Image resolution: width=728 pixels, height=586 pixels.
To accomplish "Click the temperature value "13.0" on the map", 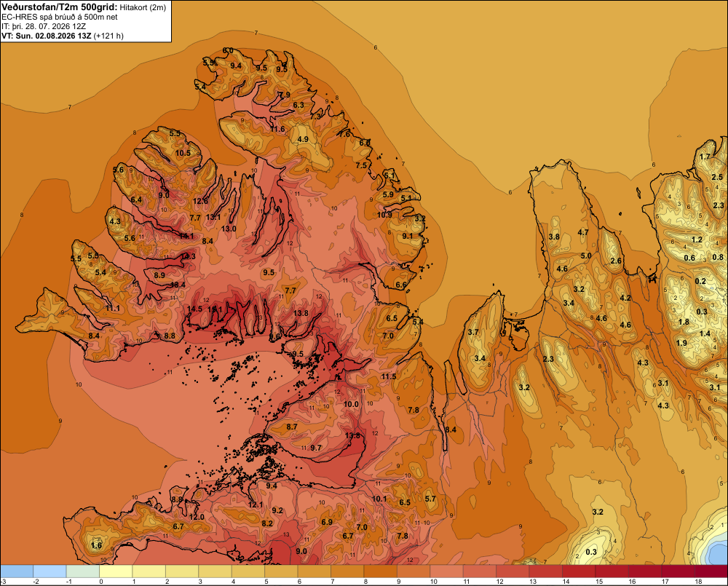I will [229, 229].
